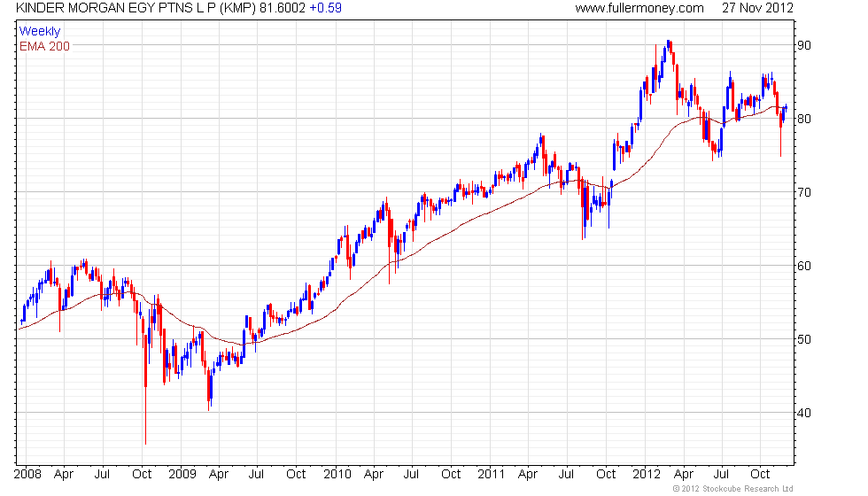Click the 2008 year label on the time axis

tap(27, 474)
